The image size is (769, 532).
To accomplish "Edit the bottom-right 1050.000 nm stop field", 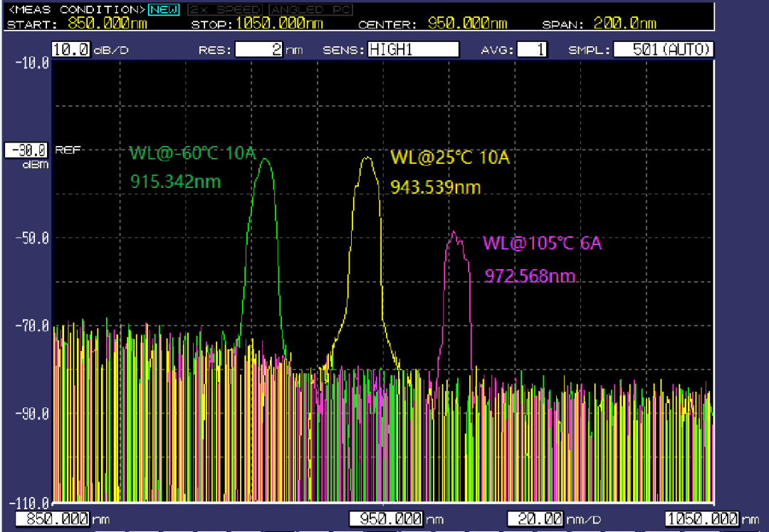I will click(x=702, y=518).
